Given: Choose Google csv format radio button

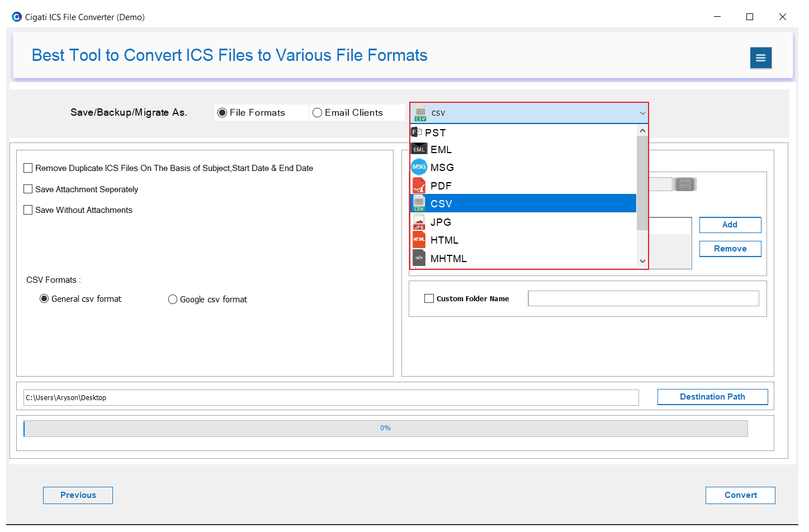Looking at the screenshot, I should coord(173,300).
